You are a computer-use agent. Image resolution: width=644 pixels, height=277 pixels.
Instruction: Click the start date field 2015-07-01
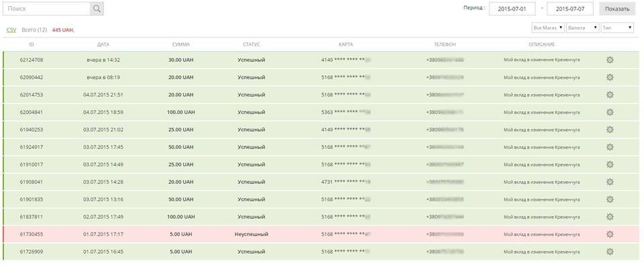coord(513,9)
